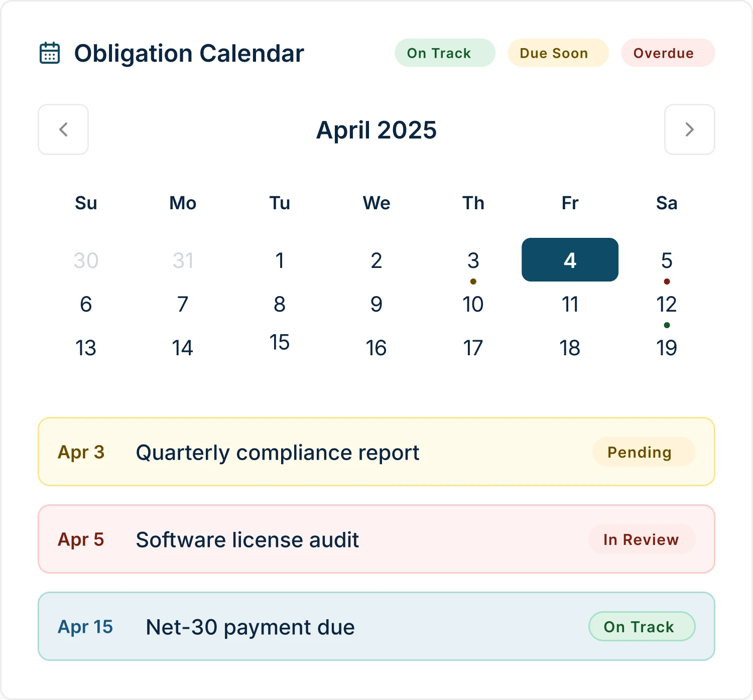Click the green dot under April 12

click(667, 325)
